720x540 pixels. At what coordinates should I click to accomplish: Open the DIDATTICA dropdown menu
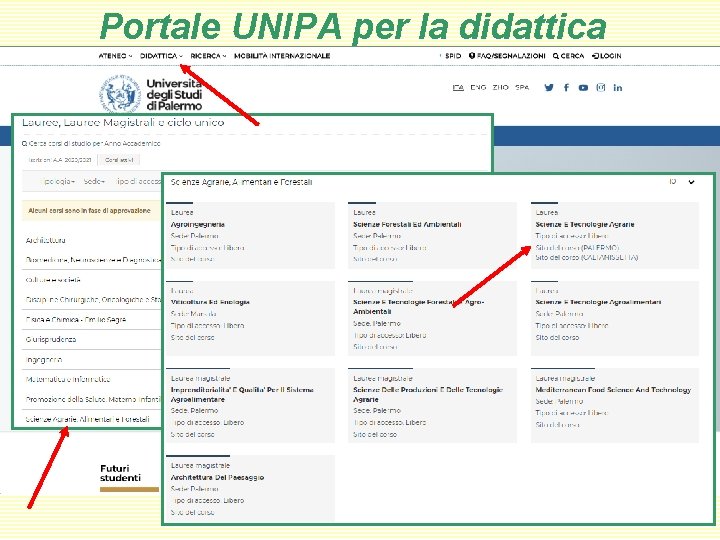pos(161,56)
